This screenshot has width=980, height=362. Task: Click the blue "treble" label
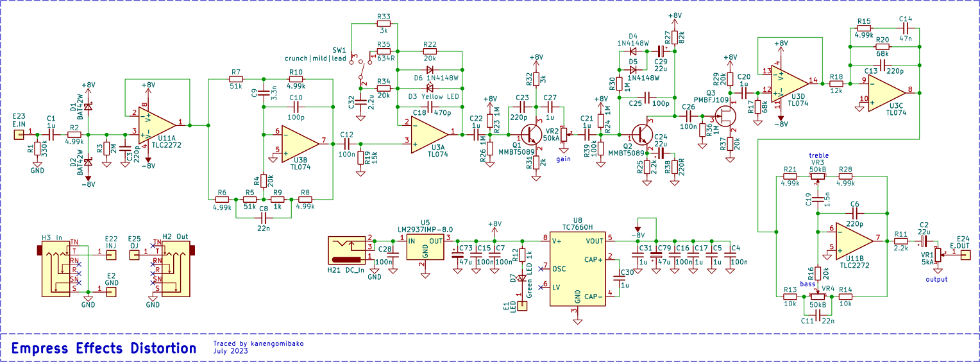819,155
